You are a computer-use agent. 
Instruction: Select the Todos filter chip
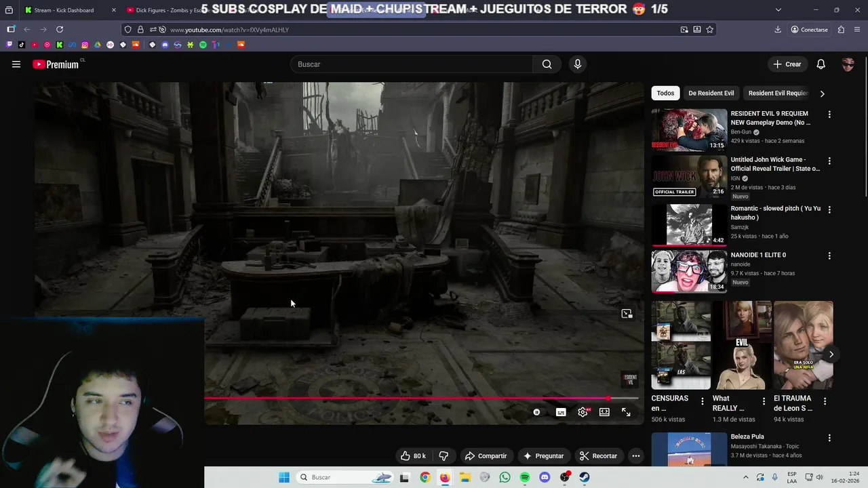tap(665, 94)
